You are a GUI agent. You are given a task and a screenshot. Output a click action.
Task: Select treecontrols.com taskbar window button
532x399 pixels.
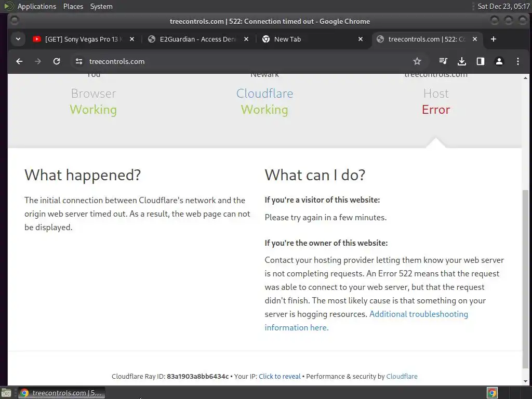click(x=62, y=393)
